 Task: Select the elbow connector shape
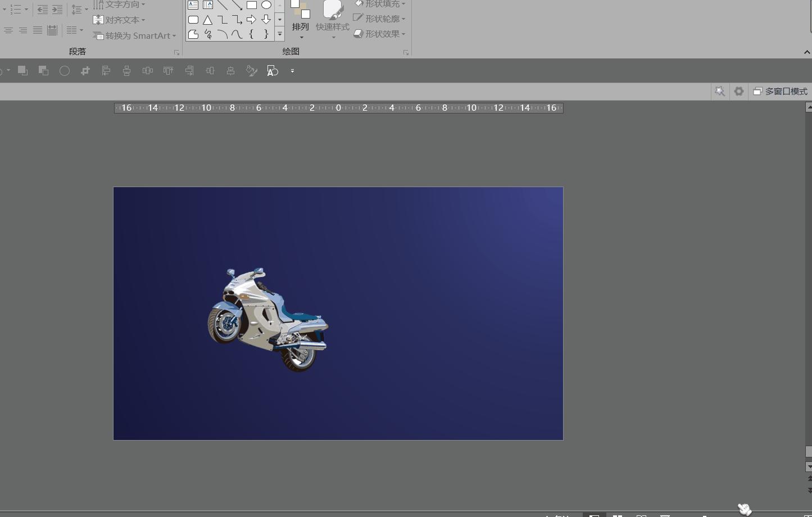pyautogui.click(x=222, y=20)
